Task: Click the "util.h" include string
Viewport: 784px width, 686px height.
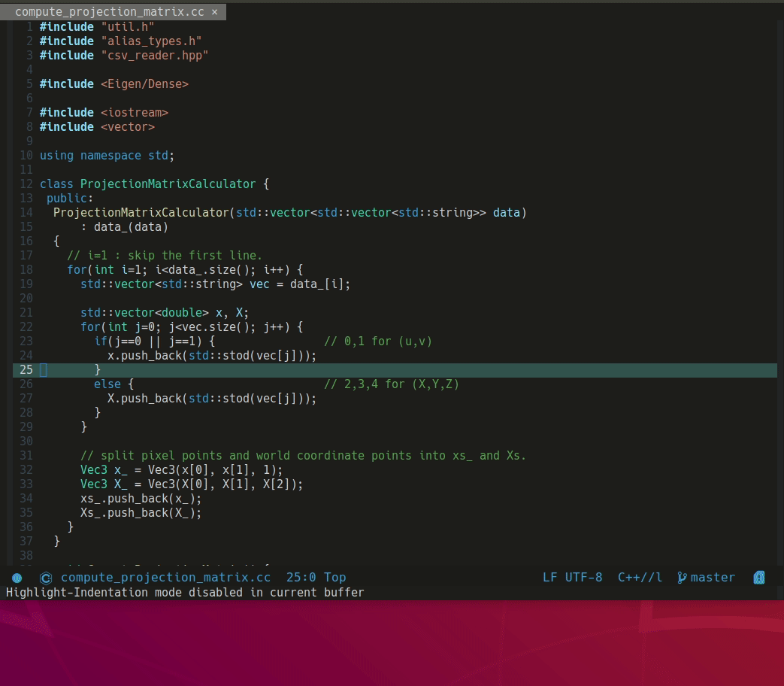Action: [x=128, y=27]
